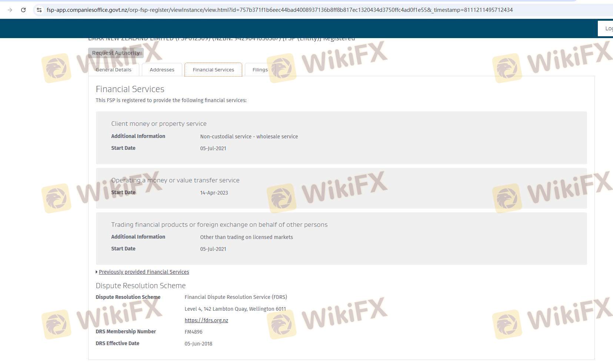Go to the Filings tab

point(260,70)
